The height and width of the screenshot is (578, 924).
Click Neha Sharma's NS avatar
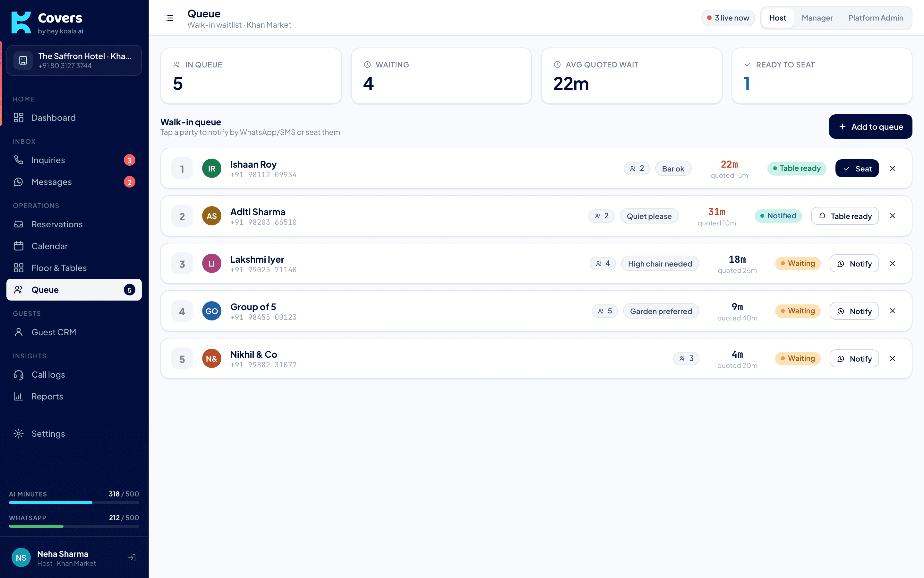(x=21, y=558)
